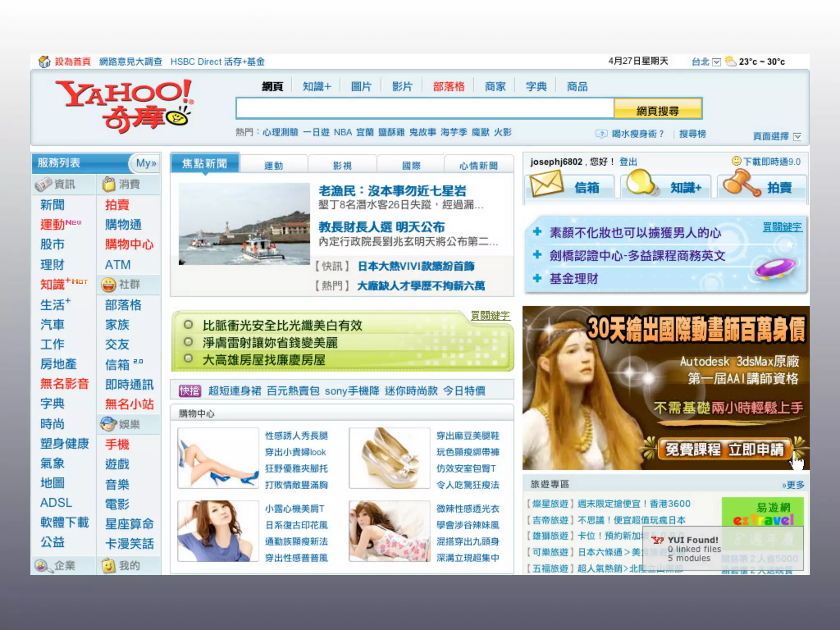
Task: Select the 網頁 search tab
Action: [272, 87]
